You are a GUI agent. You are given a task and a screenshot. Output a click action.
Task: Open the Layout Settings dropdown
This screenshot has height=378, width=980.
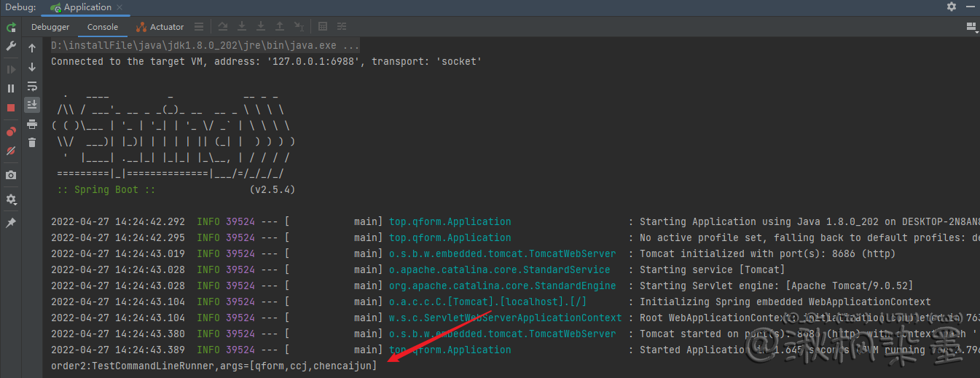(x=971, y=27)
